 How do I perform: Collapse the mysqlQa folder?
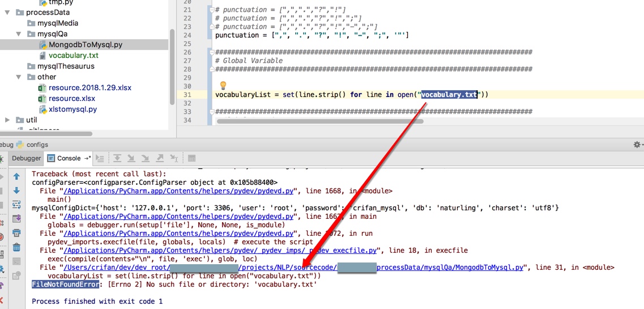pos(19,33)
